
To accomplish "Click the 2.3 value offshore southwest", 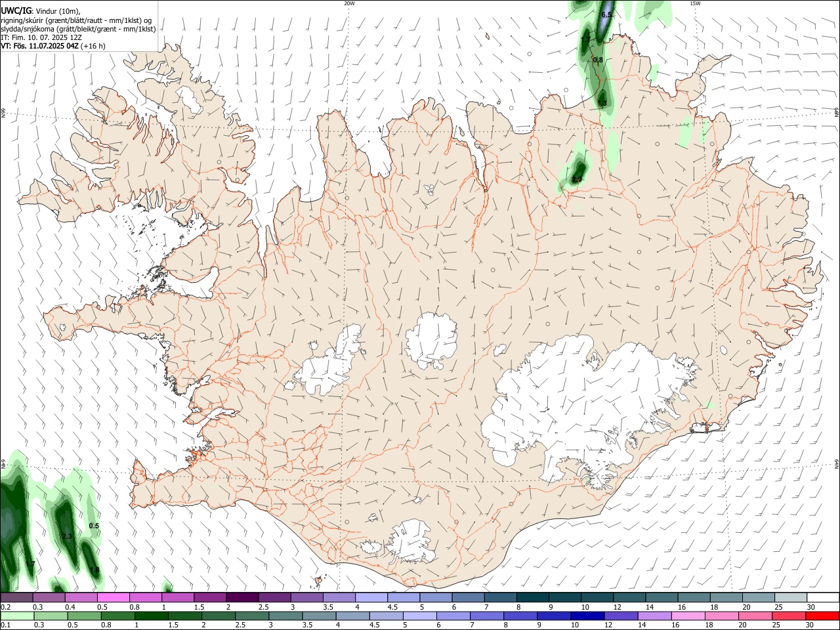I will [67, 536].
